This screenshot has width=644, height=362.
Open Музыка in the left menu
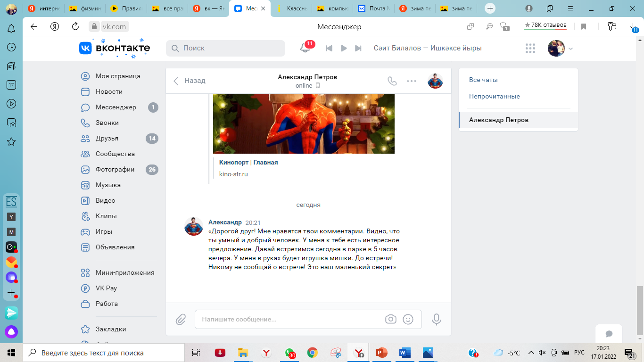point(108,185)
